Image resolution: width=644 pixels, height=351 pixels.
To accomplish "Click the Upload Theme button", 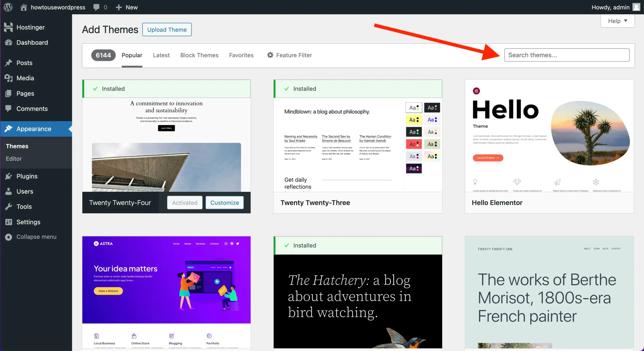I will click(x=167, y=29).
